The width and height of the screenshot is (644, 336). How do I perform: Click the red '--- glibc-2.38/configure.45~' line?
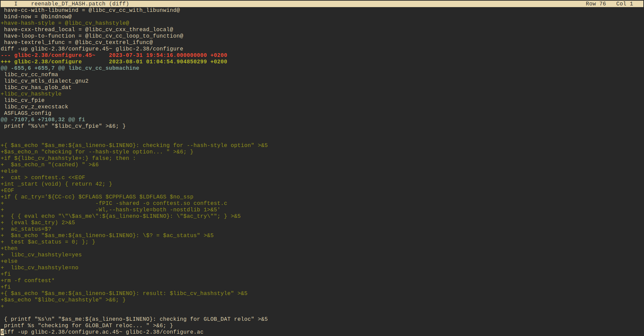point(55,55)
